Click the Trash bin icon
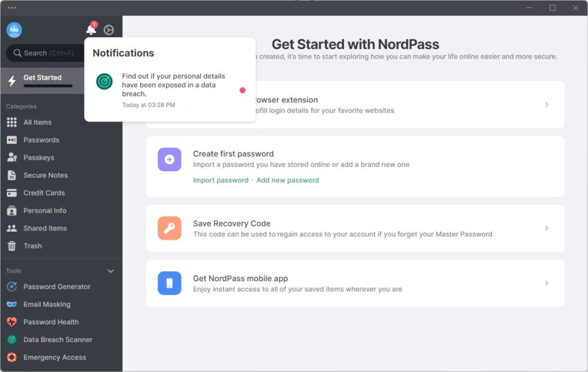The height and width of the screenshot is (372, 588). point(11,246)
